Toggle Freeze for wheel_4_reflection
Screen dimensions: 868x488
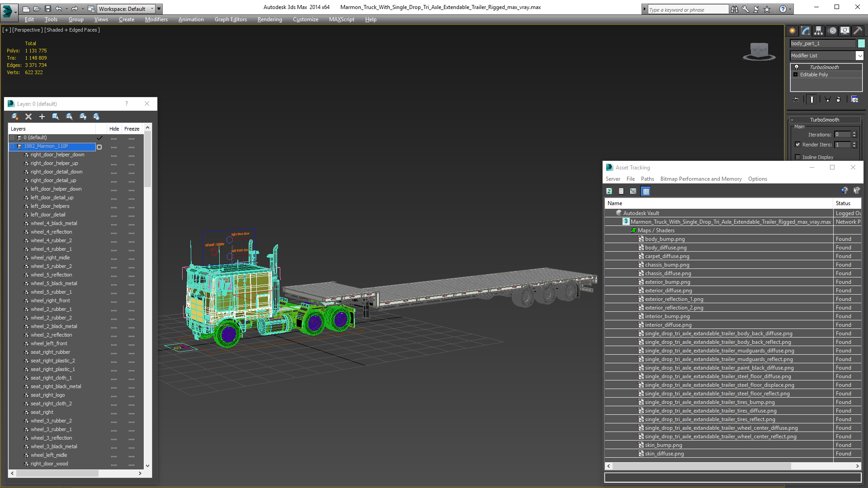(132, 232)
